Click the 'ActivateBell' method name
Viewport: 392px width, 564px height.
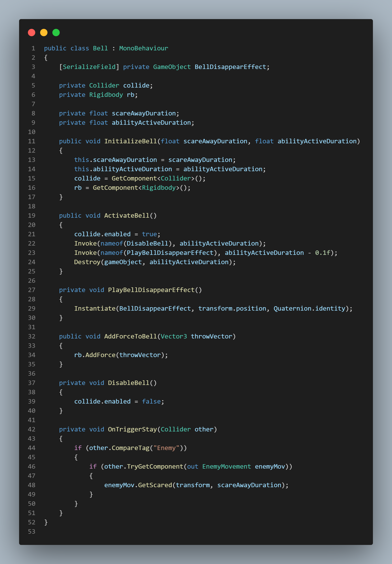pos(127,216)
